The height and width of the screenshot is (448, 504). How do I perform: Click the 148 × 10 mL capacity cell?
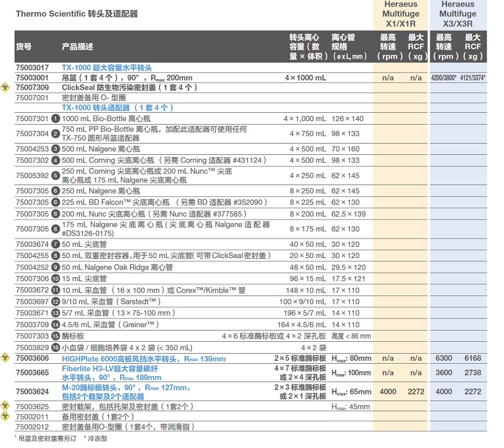pyautogui.click(x=306, y=290)
